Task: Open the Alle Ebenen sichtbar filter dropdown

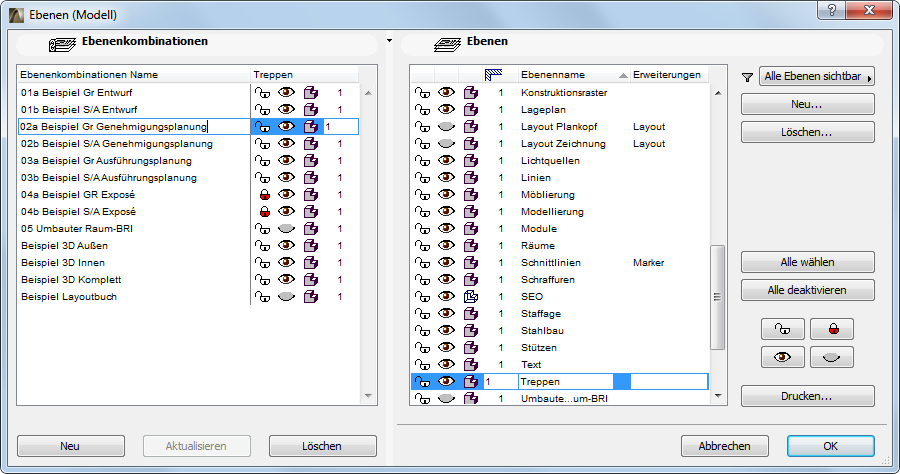Action: tap(817, 76)
